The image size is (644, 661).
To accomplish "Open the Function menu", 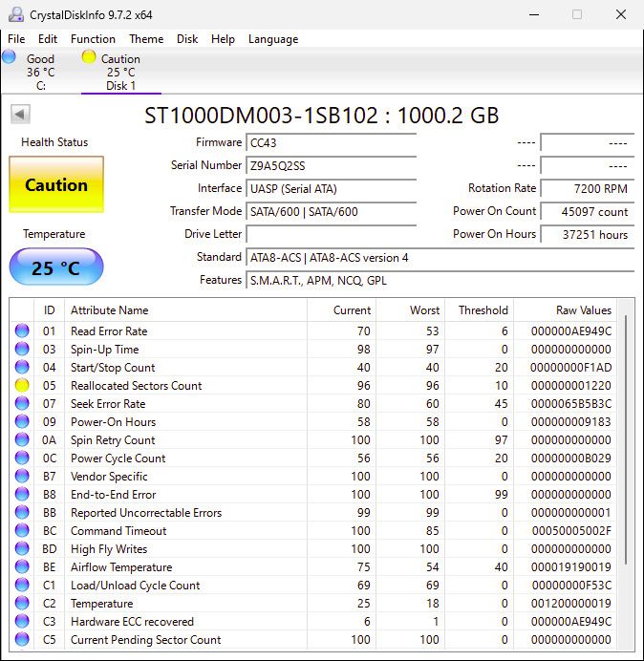I will 93,39.
